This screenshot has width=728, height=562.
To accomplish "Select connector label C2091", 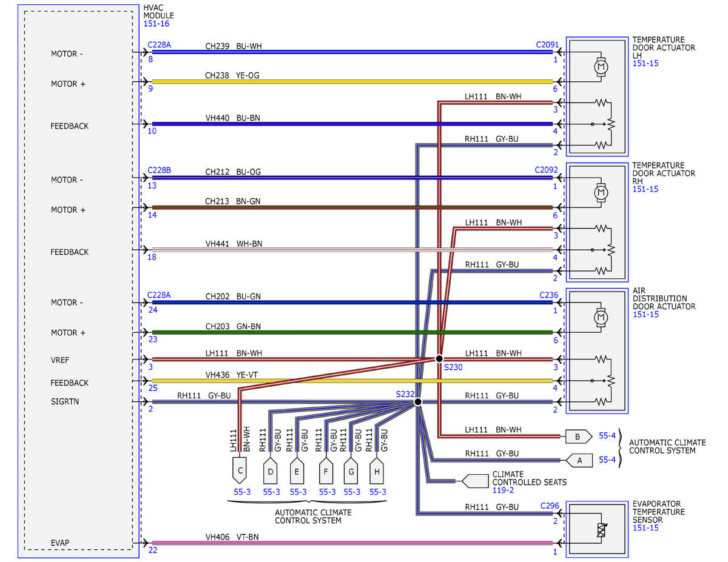I will click(x=547, y=45).
